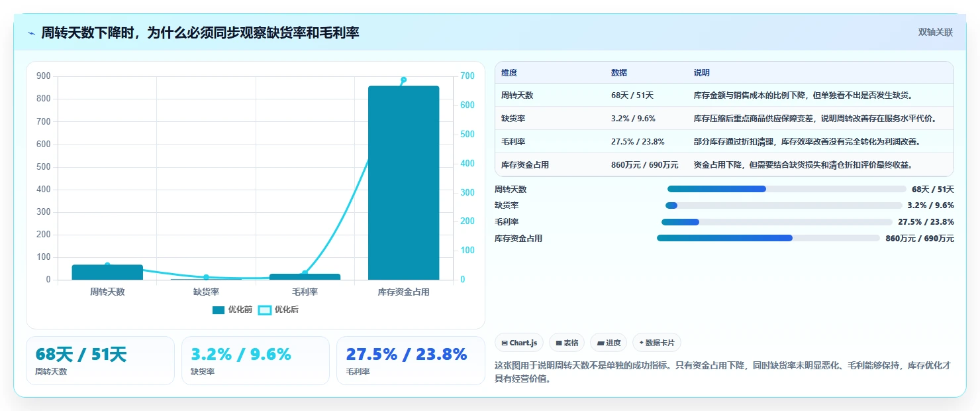Click the 表格 tag chip

tap(567, 343)
